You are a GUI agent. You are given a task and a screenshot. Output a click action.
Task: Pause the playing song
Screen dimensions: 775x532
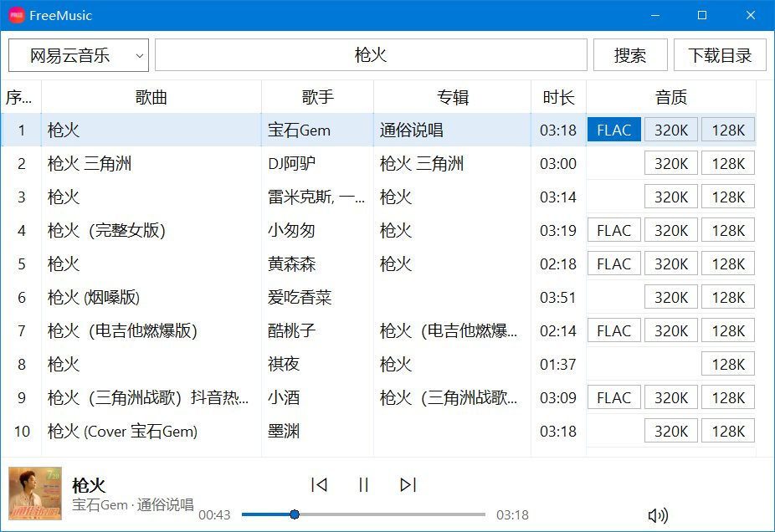(363, 484)
